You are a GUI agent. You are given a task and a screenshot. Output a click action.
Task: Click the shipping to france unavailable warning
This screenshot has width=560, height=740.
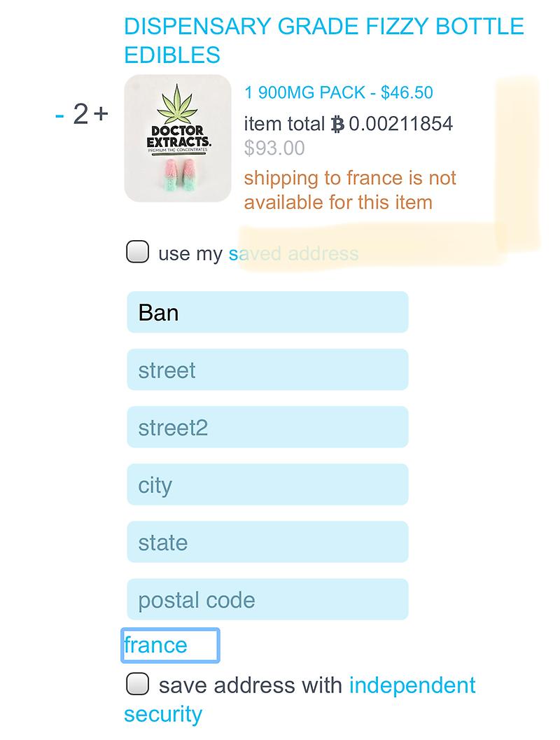click(350, 190)
